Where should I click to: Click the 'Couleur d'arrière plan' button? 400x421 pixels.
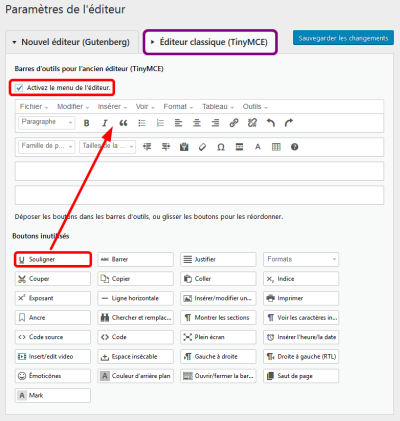135,376
